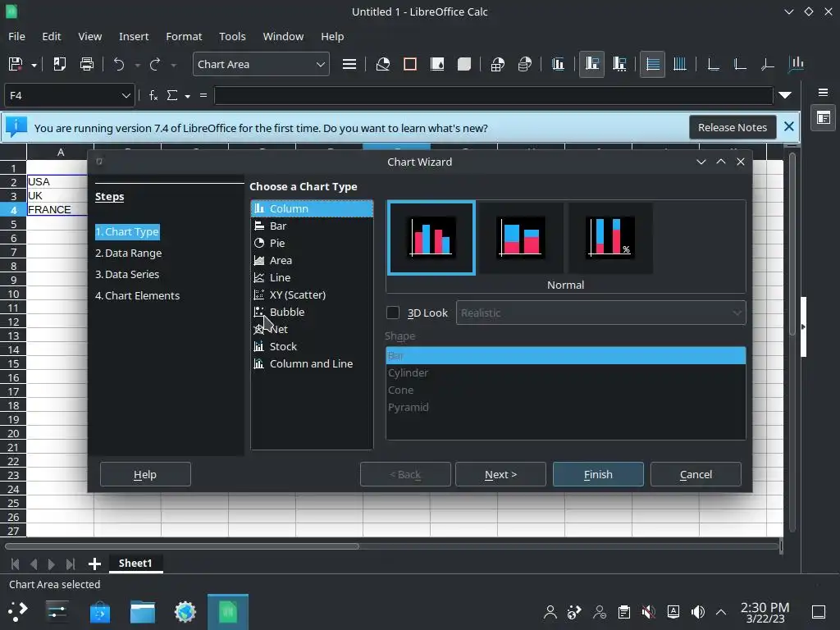Open the file manager folder taskbar icon
The image size is (840, 630).
click(x=143, y=612)
